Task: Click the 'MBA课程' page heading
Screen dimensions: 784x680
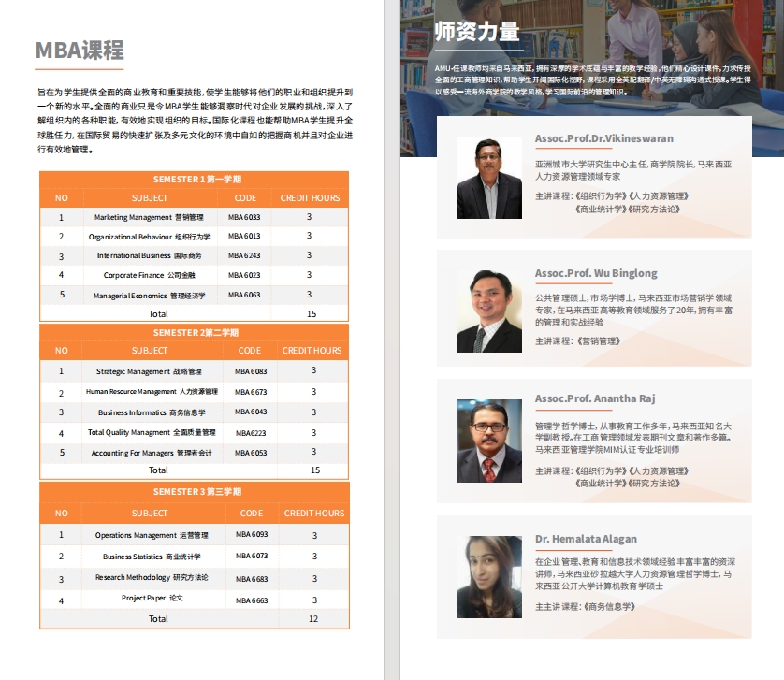Action: [80, 50]
